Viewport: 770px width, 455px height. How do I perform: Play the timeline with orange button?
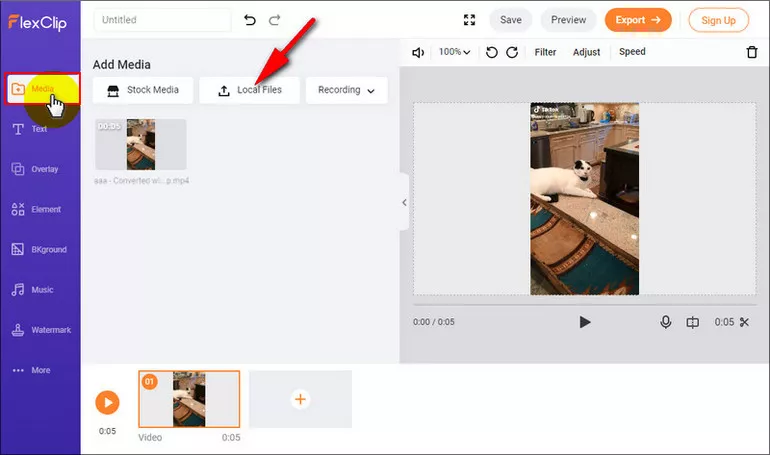point(108,402)
